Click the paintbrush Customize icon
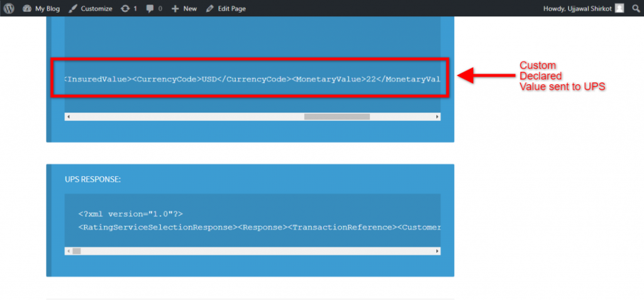This screenshot has width=644, height=300. pyautogui.click(x=72, y=8)
